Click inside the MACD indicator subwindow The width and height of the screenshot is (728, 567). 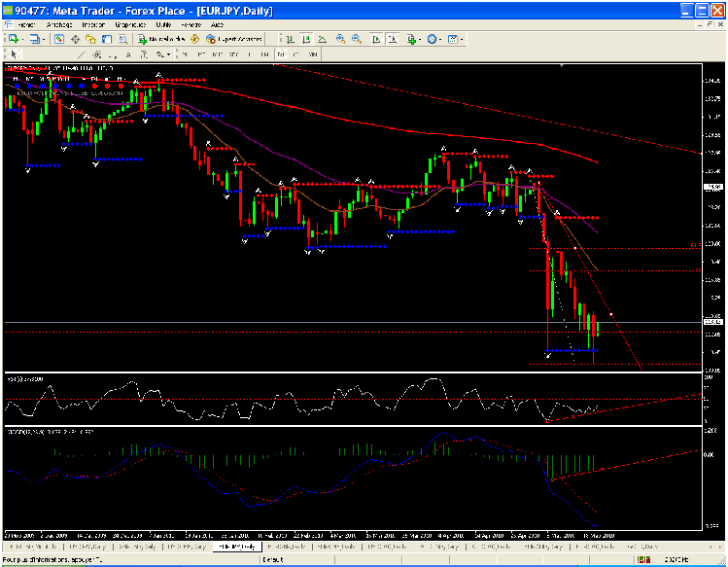353,478
